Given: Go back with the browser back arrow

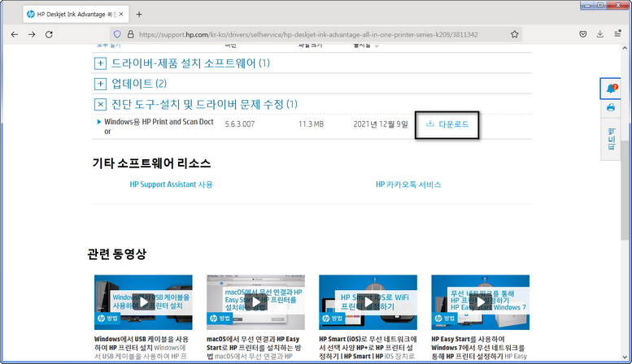Looking at the screenshot, I should pos(15,35).
